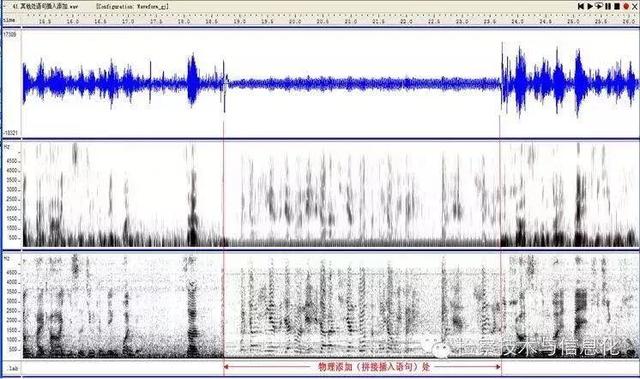This screenshot has height=379, width=640.
Task: Click the 'time' label of the time ruler
Action: pos(9,20)
